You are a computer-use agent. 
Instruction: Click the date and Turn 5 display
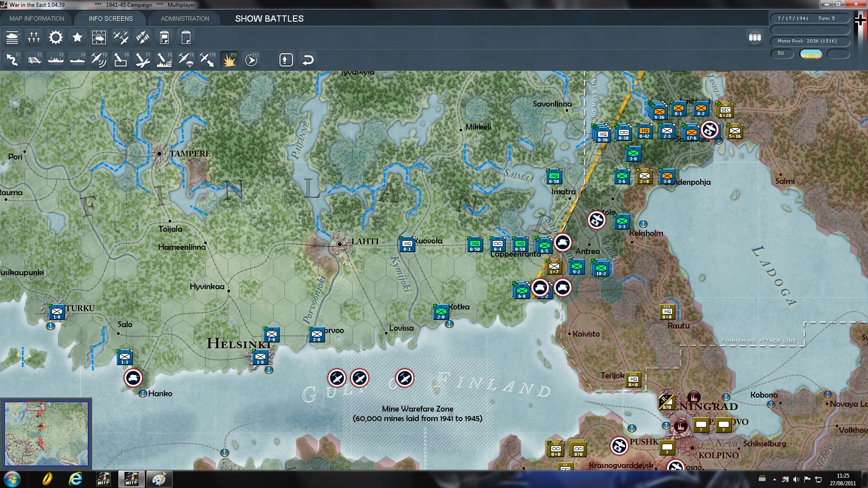(x=810, y=19)
